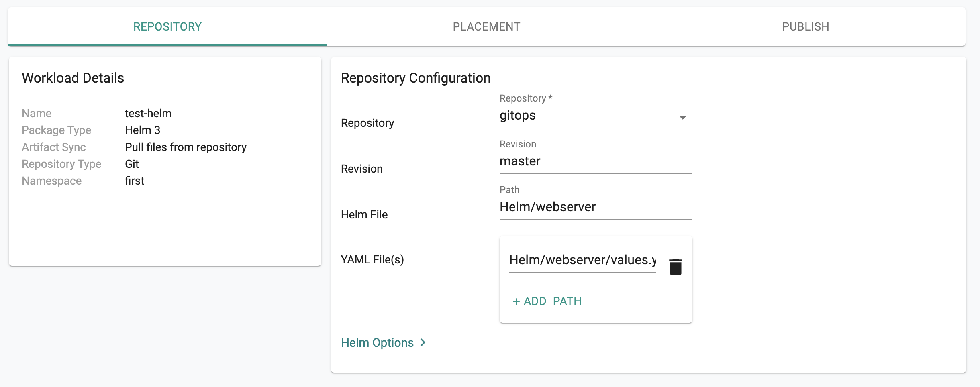This screenshot has height=387, width=980.
Task: Click the Helm File label
Action: click(364, 215)
